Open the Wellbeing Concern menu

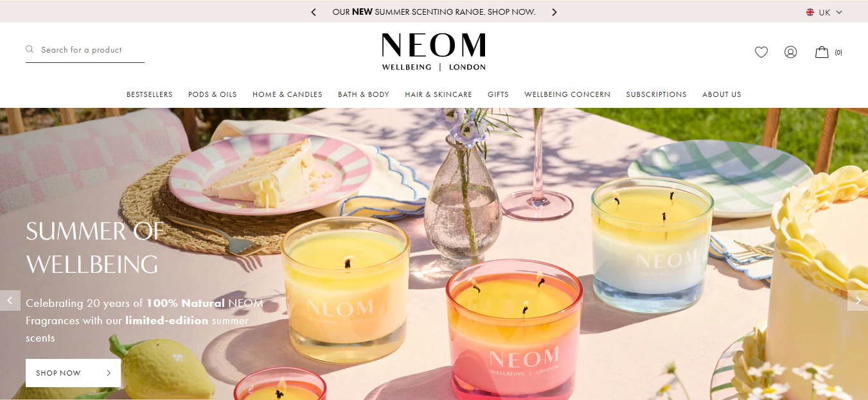[x=567, y=94]
